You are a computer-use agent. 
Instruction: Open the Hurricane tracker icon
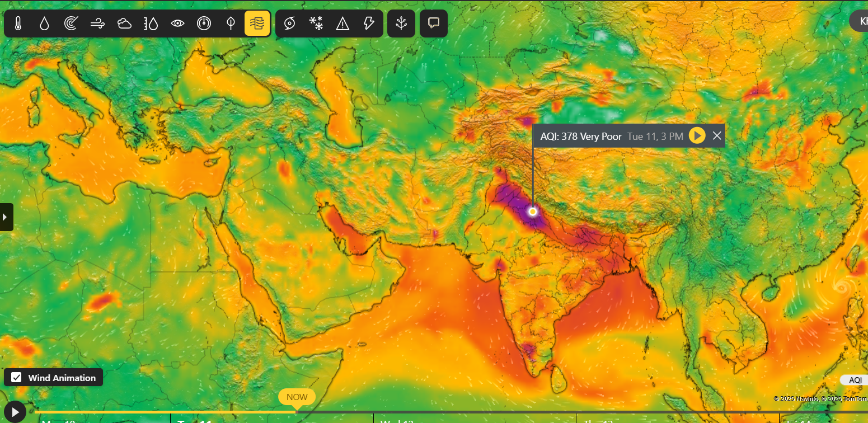289,23
